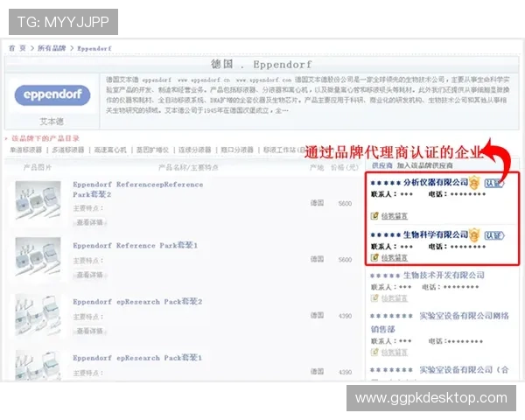Click the 产地 column header
This screenshot has height=420, width=525.
[x=317, y=167]
